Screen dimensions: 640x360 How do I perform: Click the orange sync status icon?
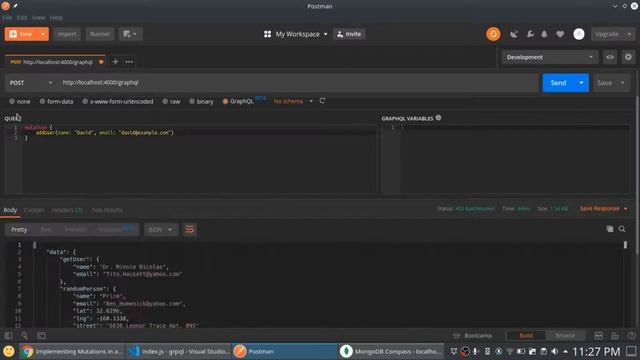click(x=493, y=34)
